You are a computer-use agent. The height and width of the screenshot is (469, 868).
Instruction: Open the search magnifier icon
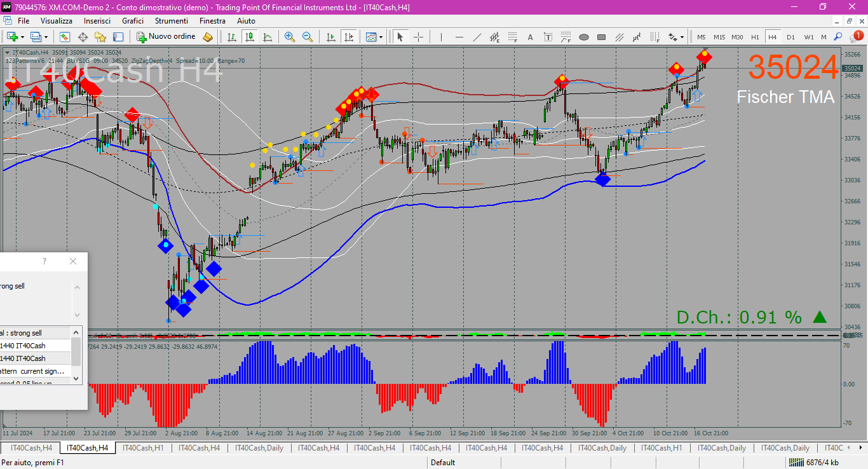[837, 37]
